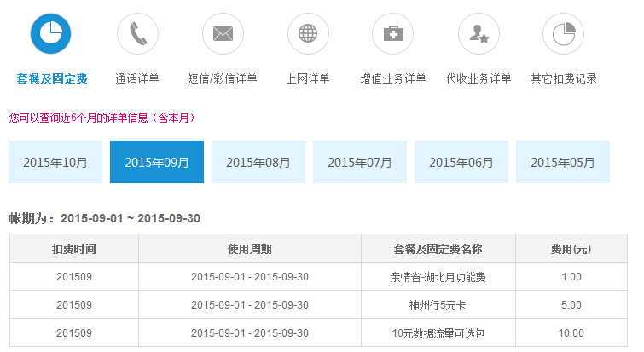Select the gray pie chart icon for 其它扣费记录
644x352 pixels.
pyautogui.click(x=564, y=33)
